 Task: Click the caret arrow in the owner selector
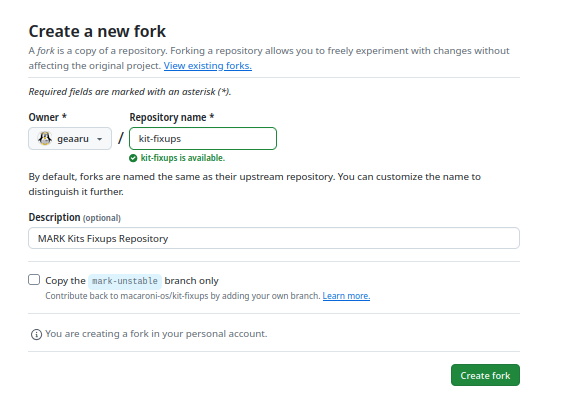[99, 139]
